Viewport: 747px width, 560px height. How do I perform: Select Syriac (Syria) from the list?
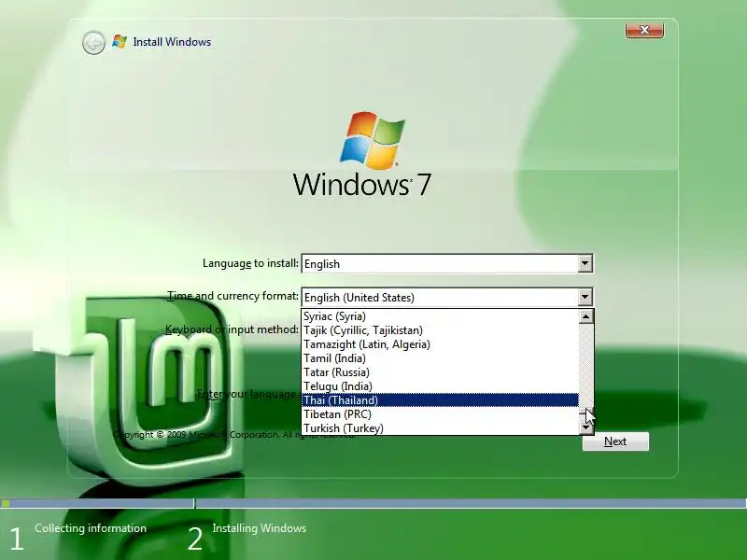point(440,316)
